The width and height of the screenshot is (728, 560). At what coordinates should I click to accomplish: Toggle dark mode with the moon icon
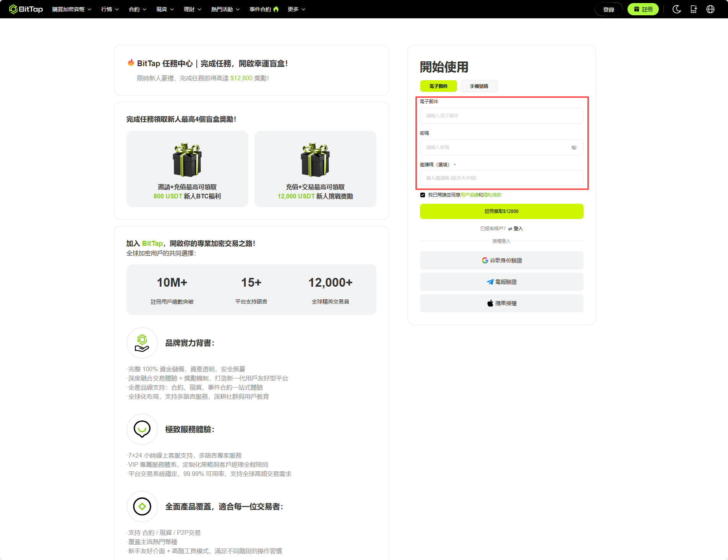pyautogui.click(x=677, y=9)
